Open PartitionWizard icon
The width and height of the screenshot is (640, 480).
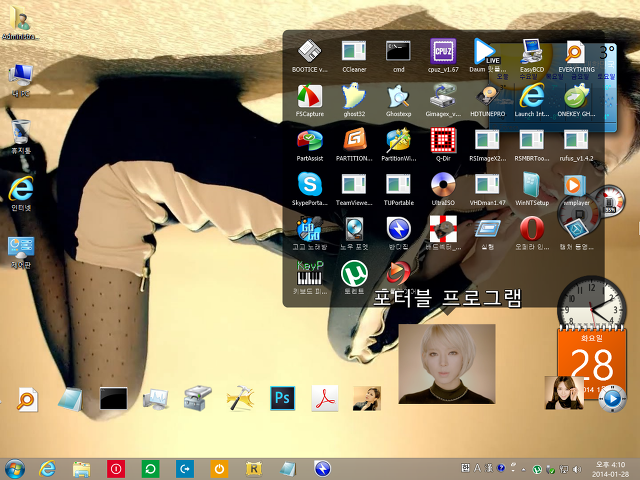click(x=398, y=141)
